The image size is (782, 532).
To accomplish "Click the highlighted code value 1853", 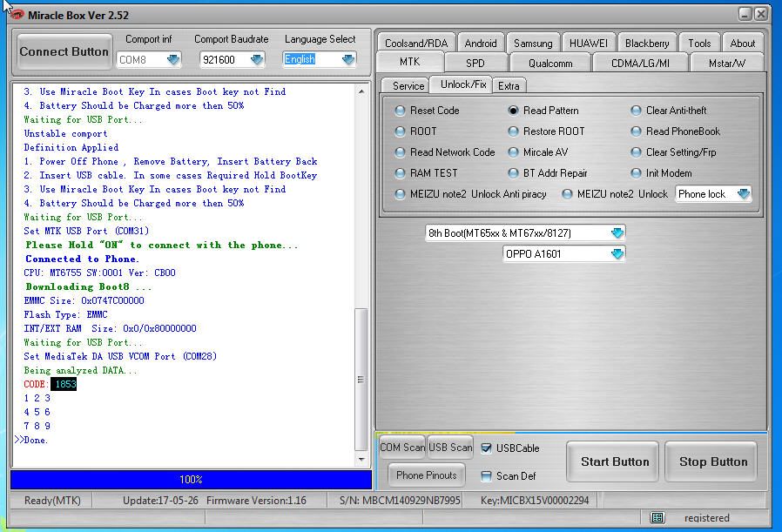I will pyautogui.click(x=65, y=384).
